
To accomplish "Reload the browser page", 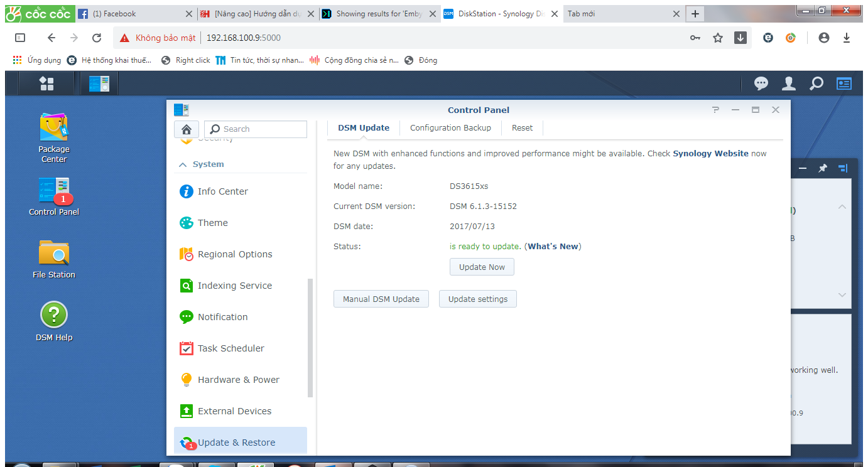I will pos(97,38).
